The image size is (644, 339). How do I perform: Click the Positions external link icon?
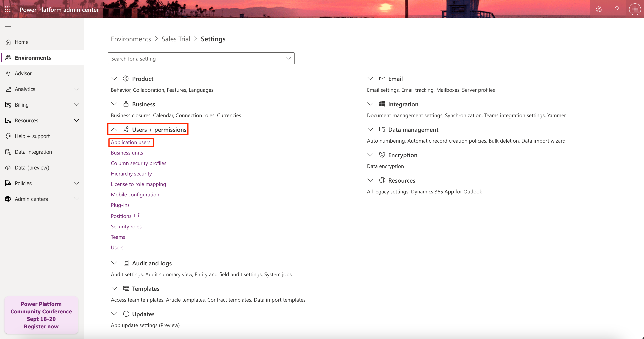point(137,215)
